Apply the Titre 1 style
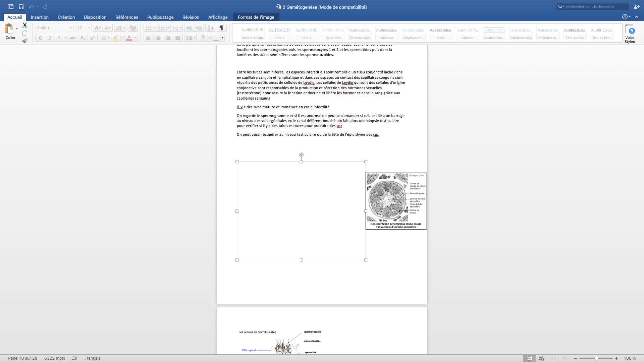Screen dimensions: 644x362 [x=279, y=33]
